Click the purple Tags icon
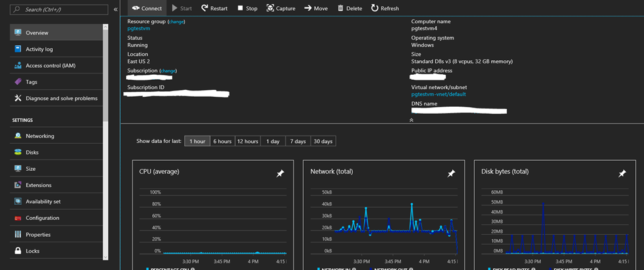The width and height of the screenshot is (644, 270). pyautogui.click(x=18, y=82)
